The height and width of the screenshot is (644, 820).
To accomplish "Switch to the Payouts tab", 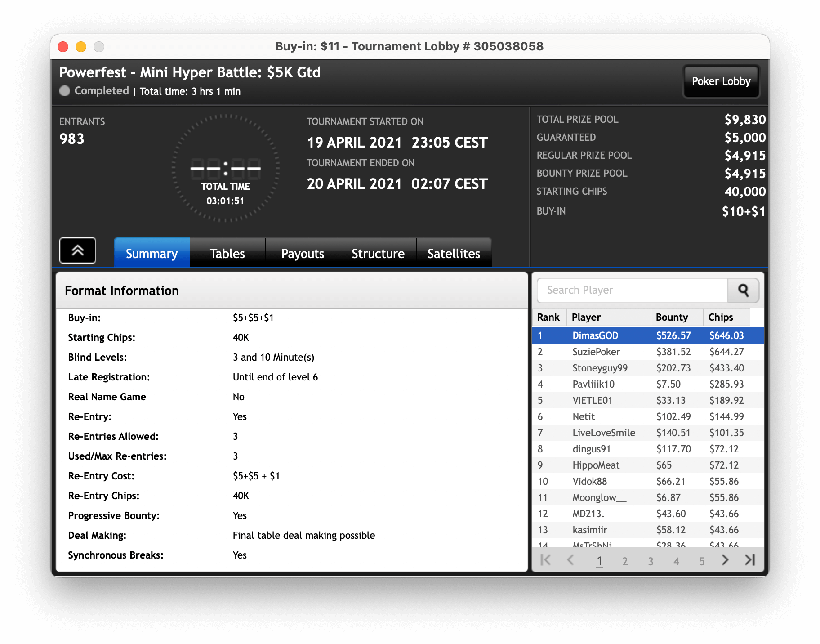I will tap(303, 254).
